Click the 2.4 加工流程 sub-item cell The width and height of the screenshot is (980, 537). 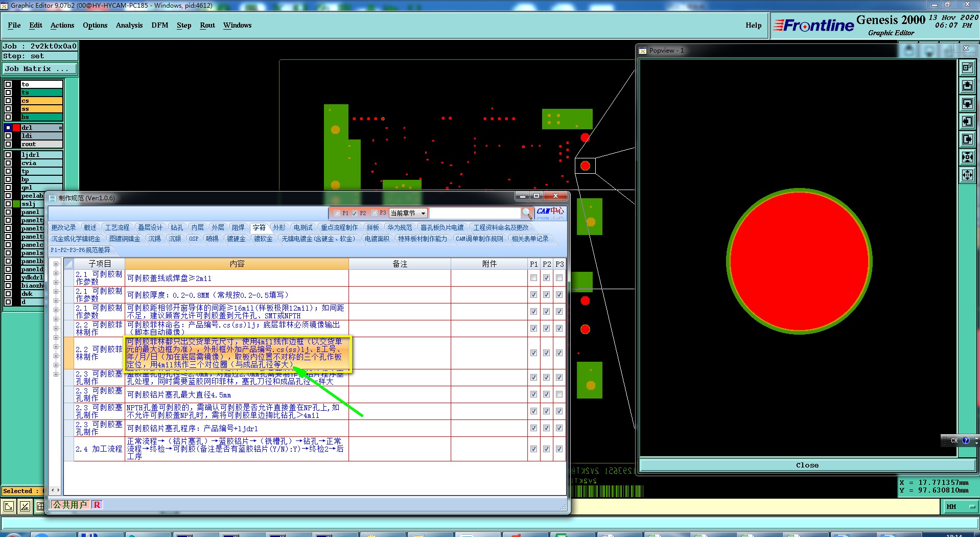point(99,449)
